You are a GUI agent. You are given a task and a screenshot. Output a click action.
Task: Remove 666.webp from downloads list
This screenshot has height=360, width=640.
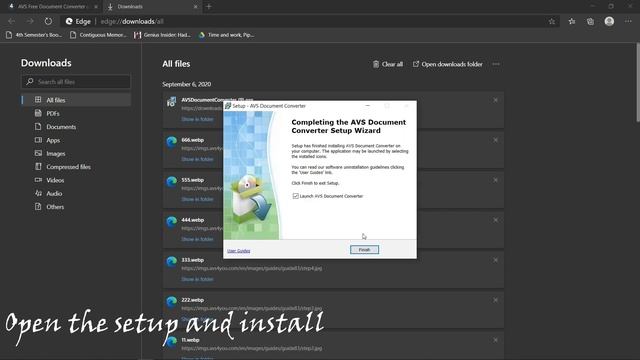coord(496,140)
